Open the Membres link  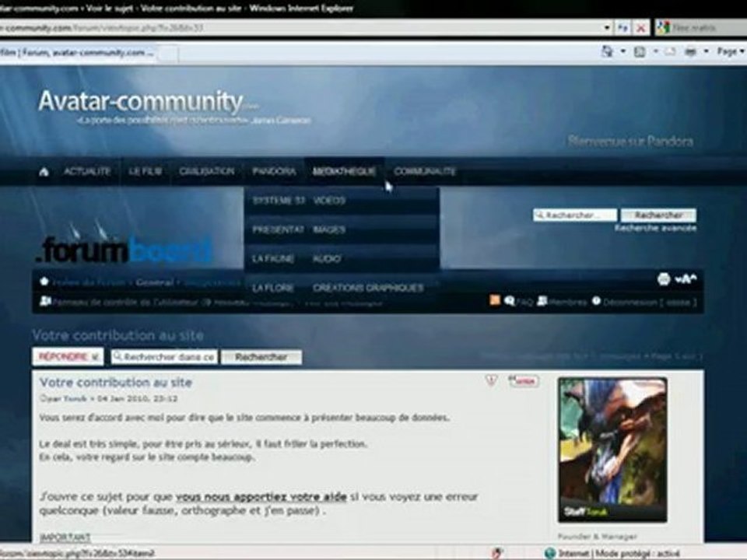pyautogui.click(x=567, y=302)
